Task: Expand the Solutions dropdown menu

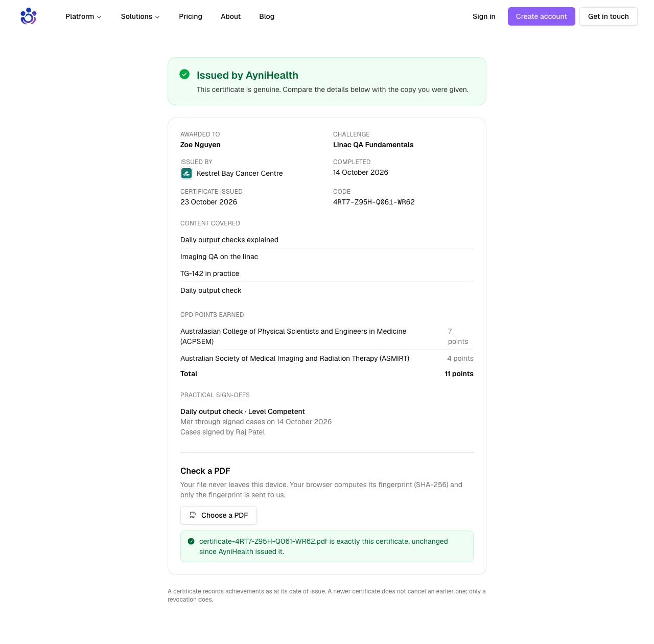Action: tap(141, 16)
